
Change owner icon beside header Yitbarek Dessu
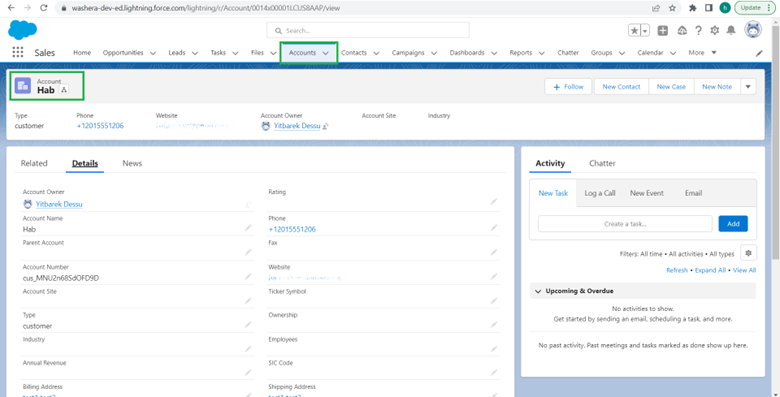tap(325, 126)
